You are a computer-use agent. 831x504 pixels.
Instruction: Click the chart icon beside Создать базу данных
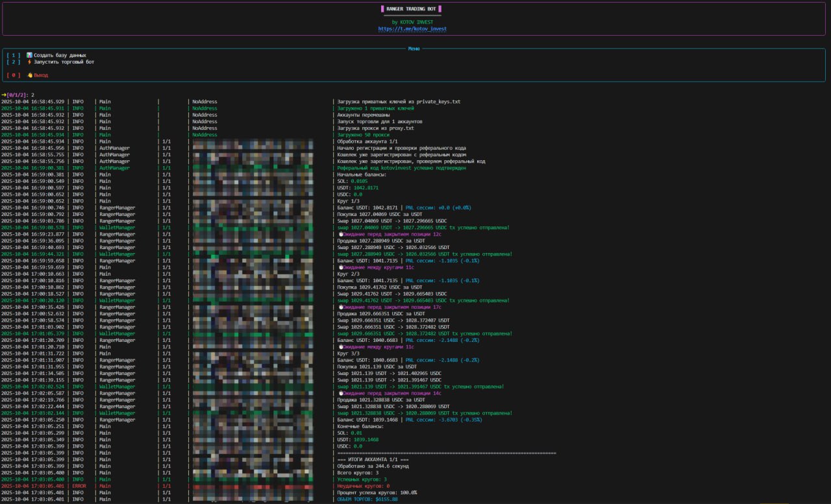click(x=29, y=55)
